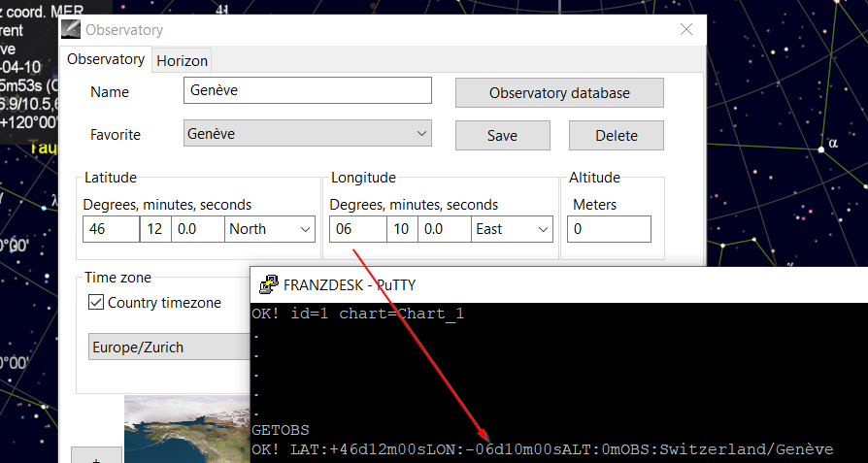Click the Observatory window title icon
The width and height of the screenshot is (868, 463).
[70, 29]
